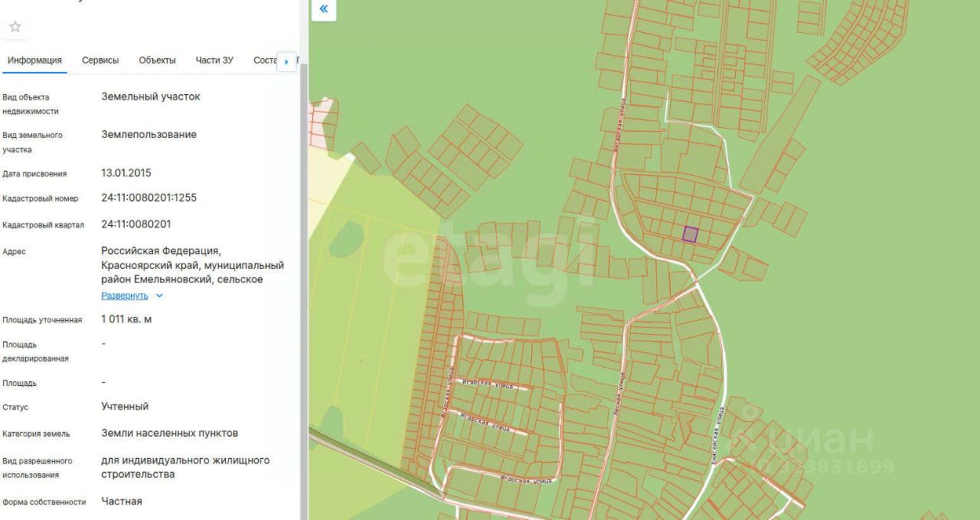Open the Информация tab

(x=34, y=61)
